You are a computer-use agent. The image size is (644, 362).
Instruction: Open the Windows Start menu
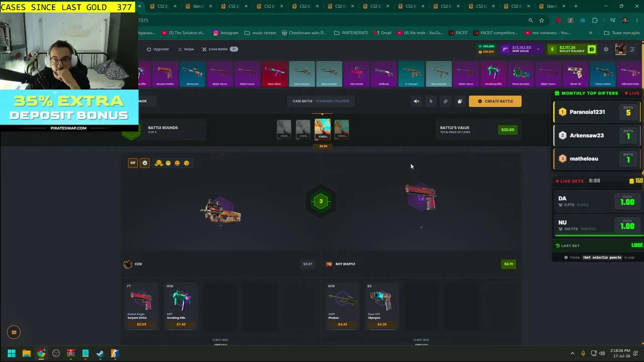(11, 353)
